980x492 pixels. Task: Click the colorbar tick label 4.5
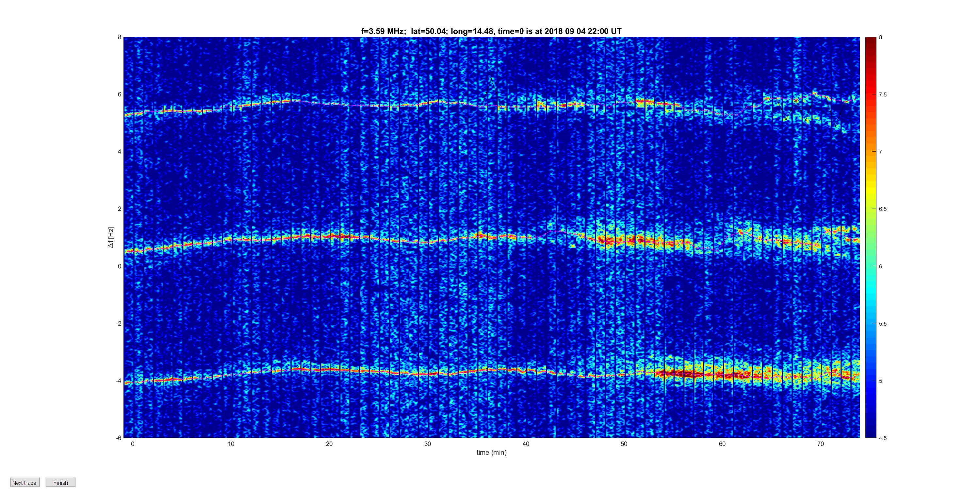tap(883, 438)
